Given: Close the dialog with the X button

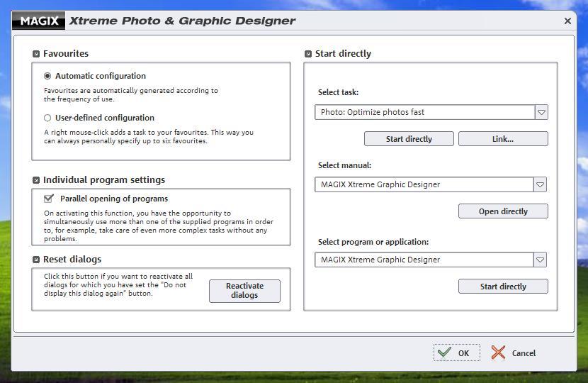Looking at the screenshot, I should point(567,21).
